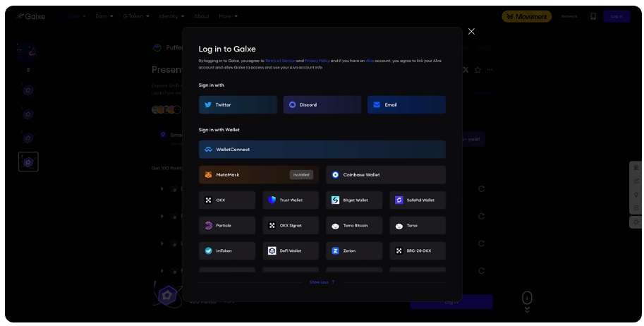
Task: Select Bitget Wallet
Action: click(x=354, y=200)
